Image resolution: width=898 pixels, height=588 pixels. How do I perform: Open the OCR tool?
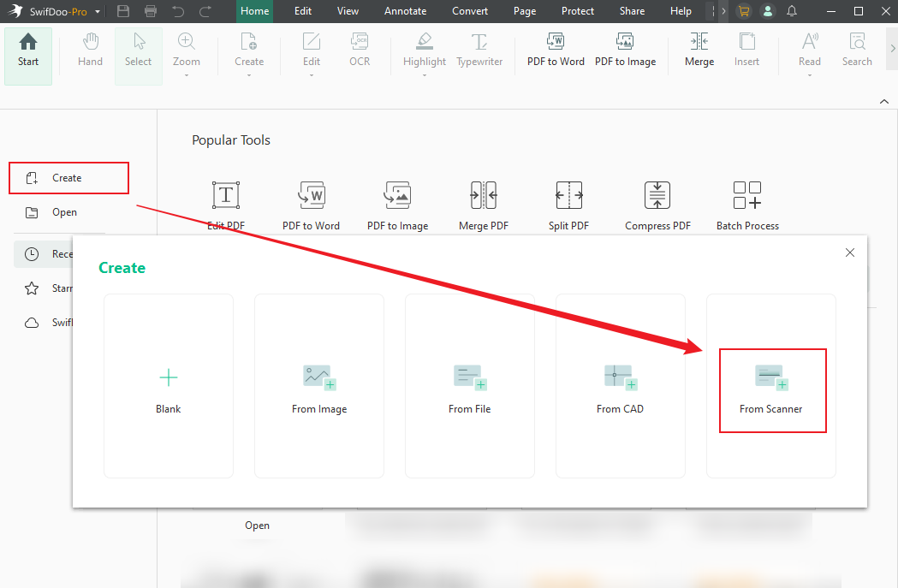[359, 50]
